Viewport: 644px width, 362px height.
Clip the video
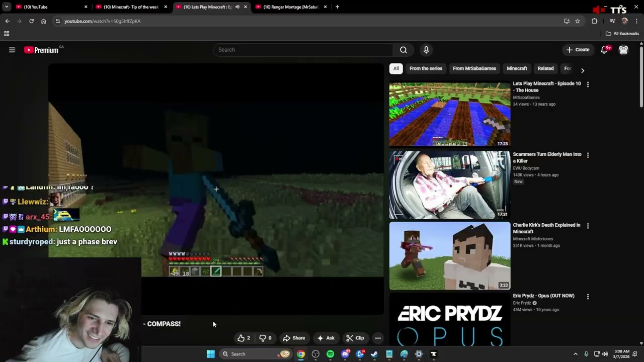tap(355, 338)
